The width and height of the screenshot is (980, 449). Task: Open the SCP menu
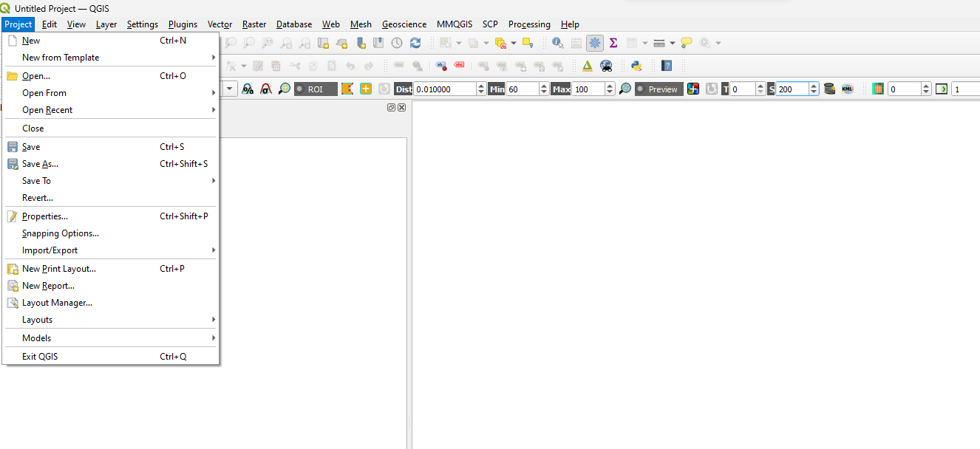coord(490,24)
